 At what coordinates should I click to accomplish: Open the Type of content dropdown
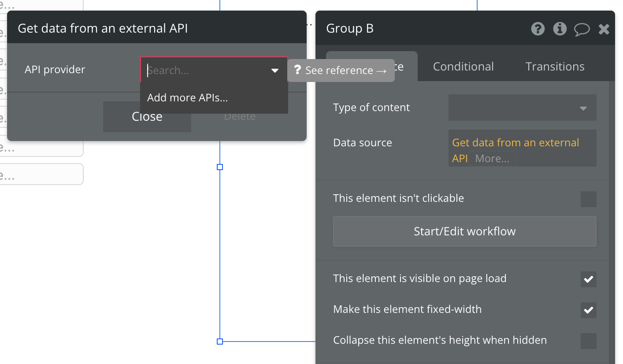[522, 108]
